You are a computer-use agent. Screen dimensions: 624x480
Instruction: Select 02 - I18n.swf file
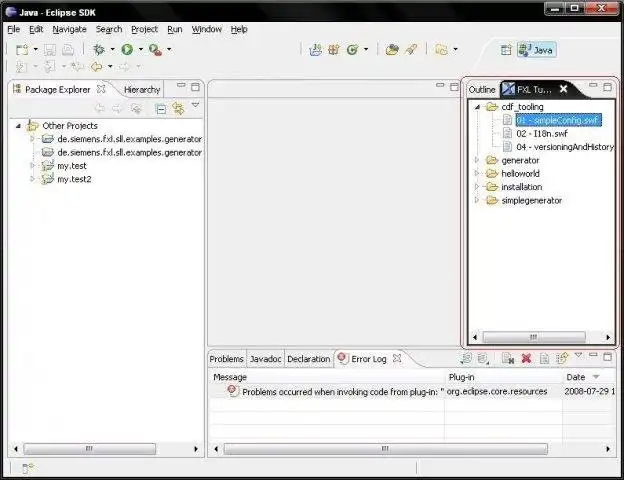[542, 133]
